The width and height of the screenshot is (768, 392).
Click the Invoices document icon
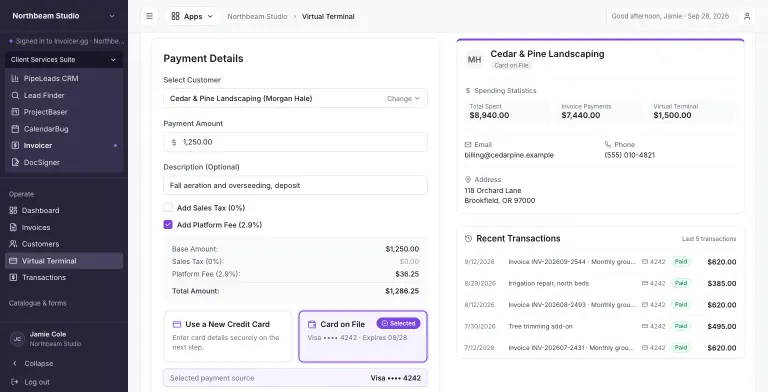[13, 227]
